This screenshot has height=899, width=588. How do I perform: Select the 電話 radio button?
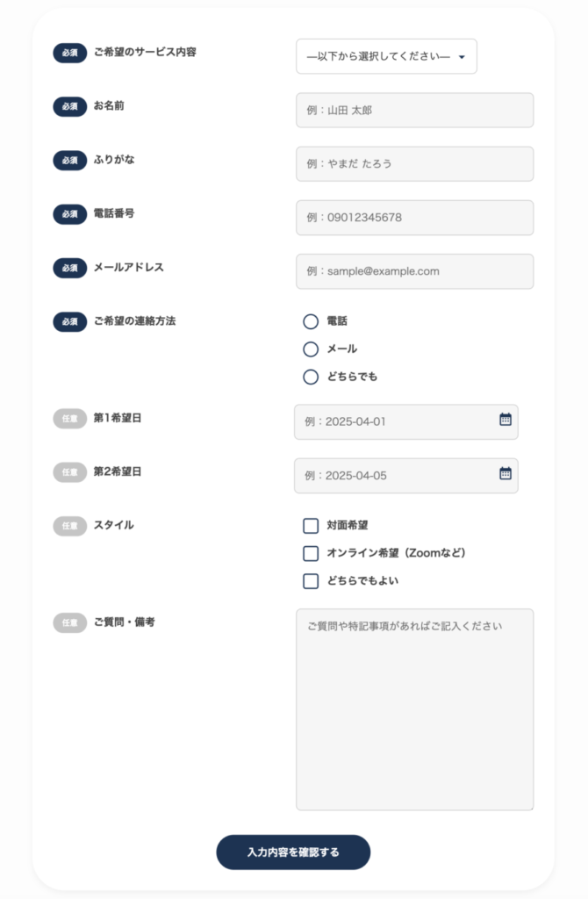coord(311,321)
